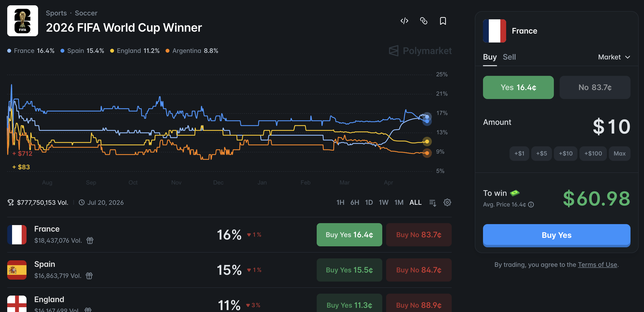Click France's blue chart endpoint marker
Image resolution: width=644 pixels, height=312 pixels.
427,117
